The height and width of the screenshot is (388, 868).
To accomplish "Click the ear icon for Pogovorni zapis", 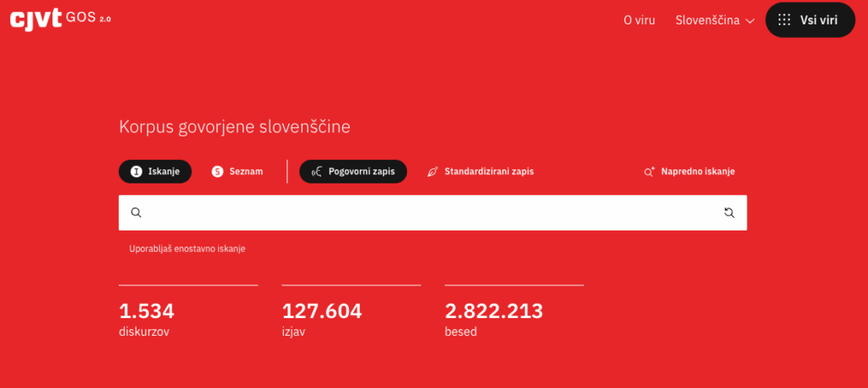I will pyautogui.click(x=316, y=172).
